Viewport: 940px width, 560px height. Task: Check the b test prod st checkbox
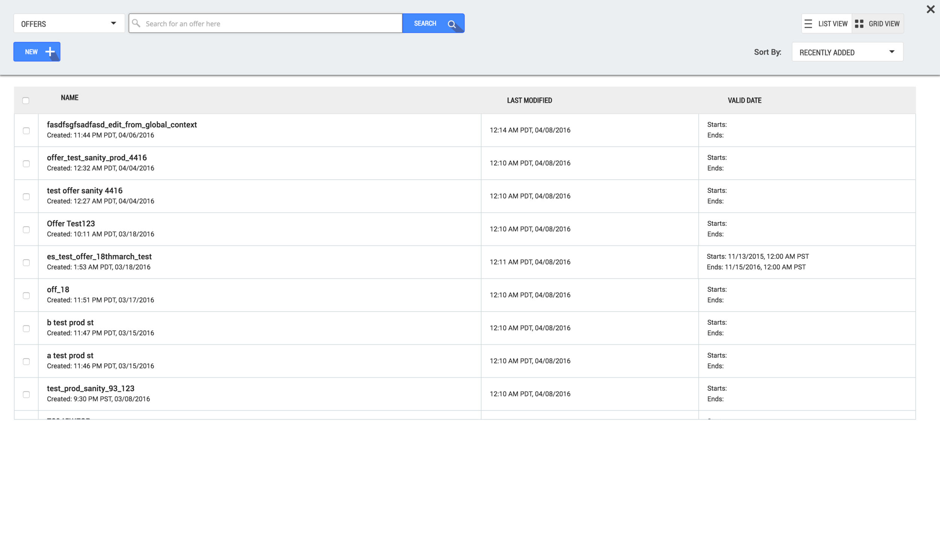(26, 328)
